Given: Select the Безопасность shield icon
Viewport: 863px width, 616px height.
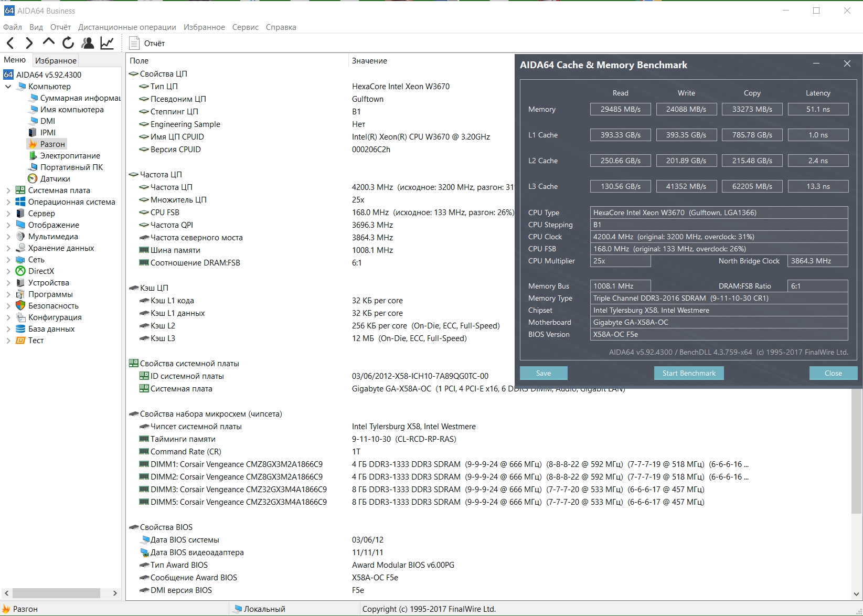Looking at the screenshot, I should [20, 306].
